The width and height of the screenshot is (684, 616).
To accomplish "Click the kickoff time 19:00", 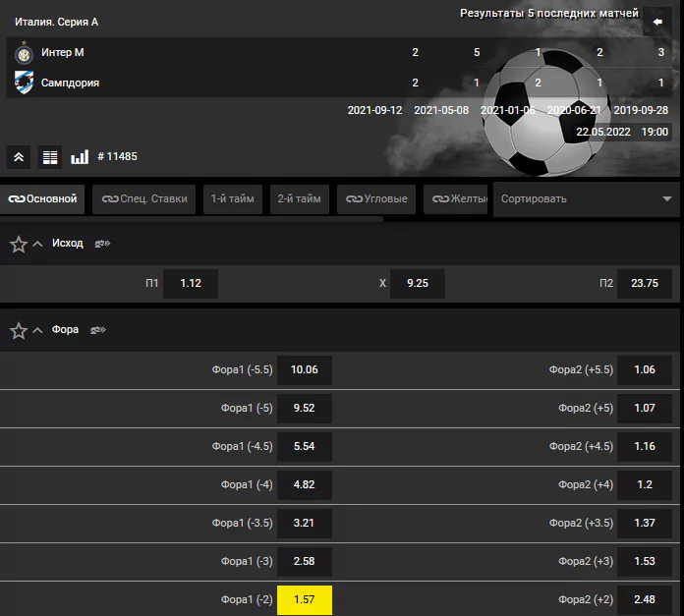I will pyautogui.click(x=655, y=132).
